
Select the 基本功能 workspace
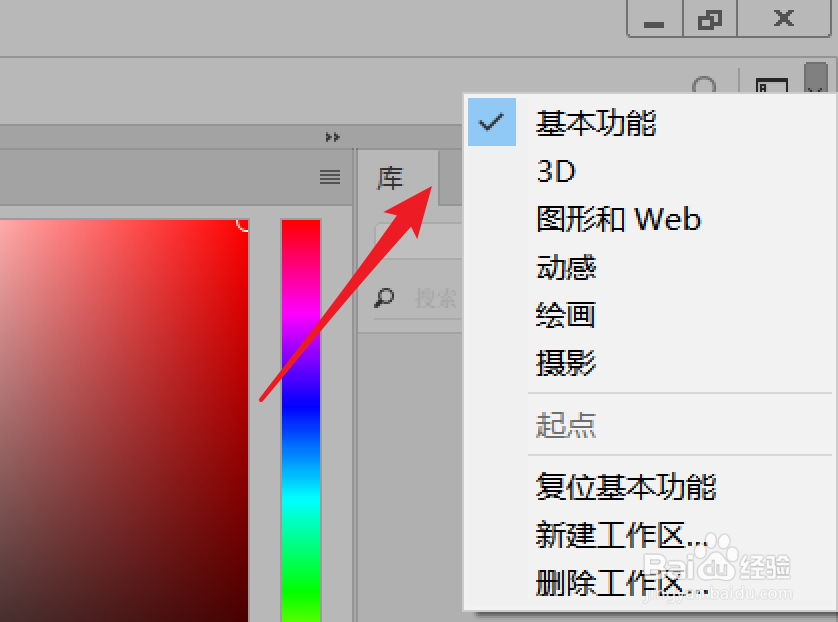point(596,123)
